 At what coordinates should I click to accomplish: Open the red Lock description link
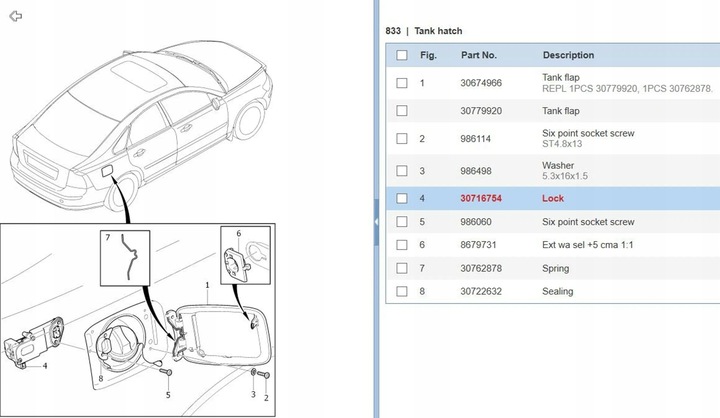pos(553,198)
